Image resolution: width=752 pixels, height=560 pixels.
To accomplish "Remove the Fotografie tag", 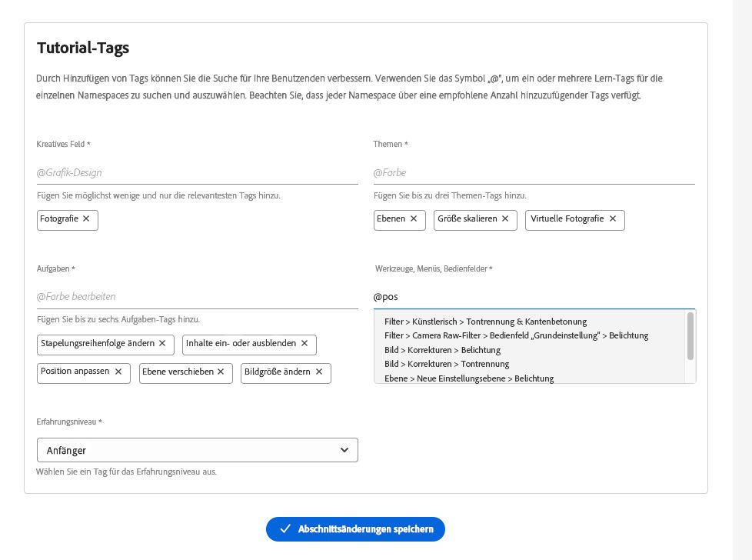I will coord(86,219).
